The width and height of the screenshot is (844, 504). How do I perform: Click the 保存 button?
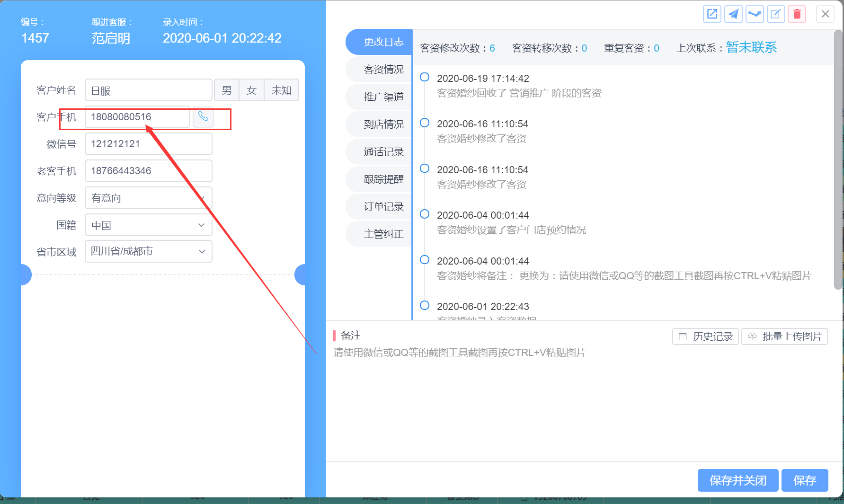click(804, 480)
